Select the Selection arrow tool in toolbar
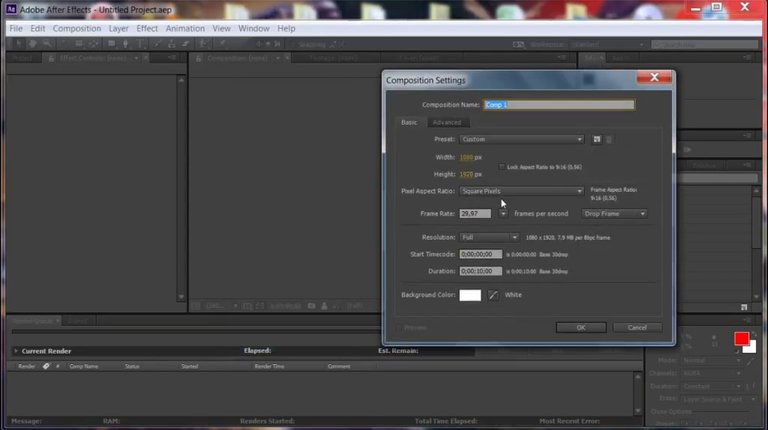768x430 pixels. click(18, 44)
